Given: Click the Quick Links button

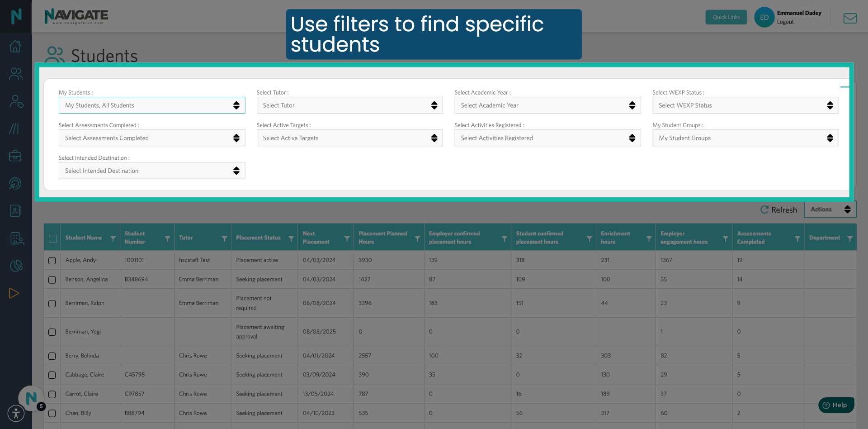Looking at the screenshot, I should 726,17.
